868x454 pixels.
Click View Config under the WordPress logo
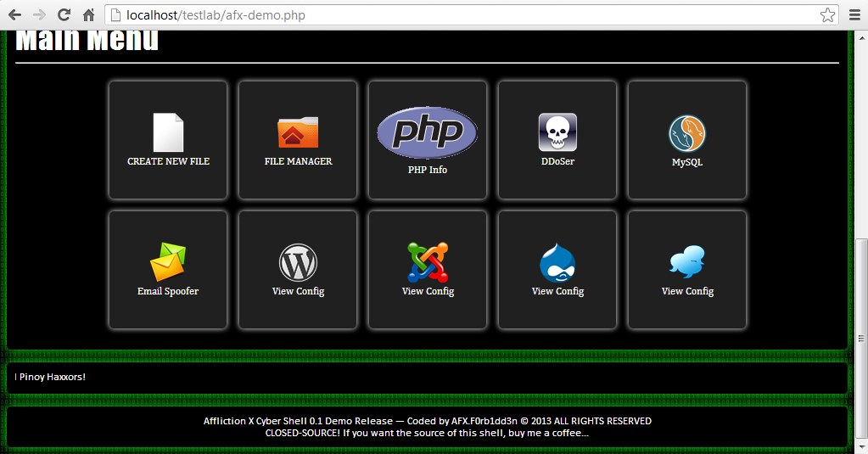pyautogui.click(x=298, y=291)
